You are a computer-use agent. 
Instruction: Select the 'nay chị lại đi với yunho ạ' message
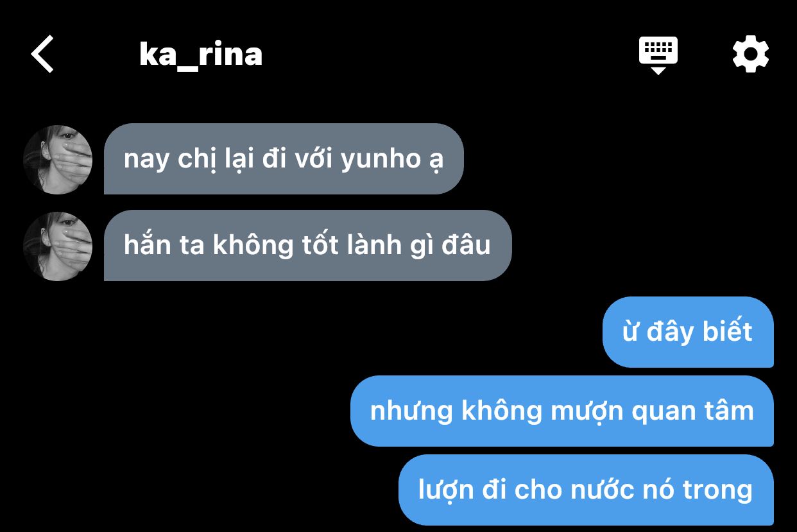(284, 159)
